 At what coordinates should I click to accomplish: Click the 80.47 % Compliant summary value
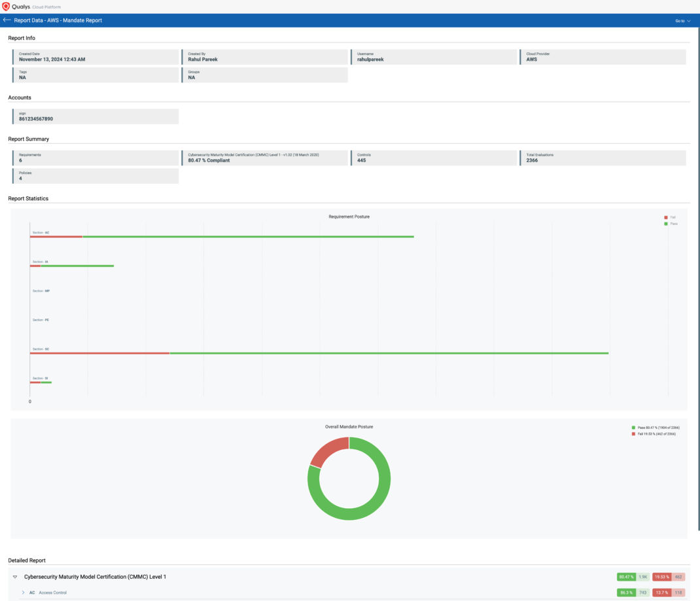click(x=209, y=161)
